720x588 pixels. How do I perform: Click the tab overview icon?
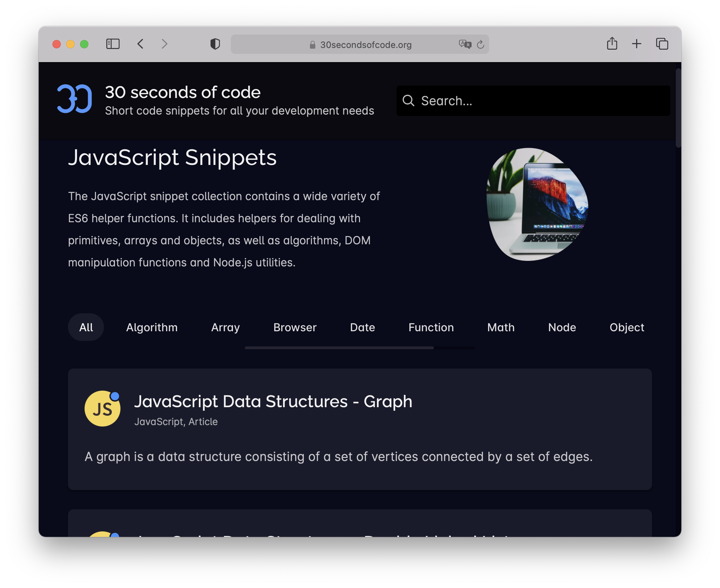(662, 44)
